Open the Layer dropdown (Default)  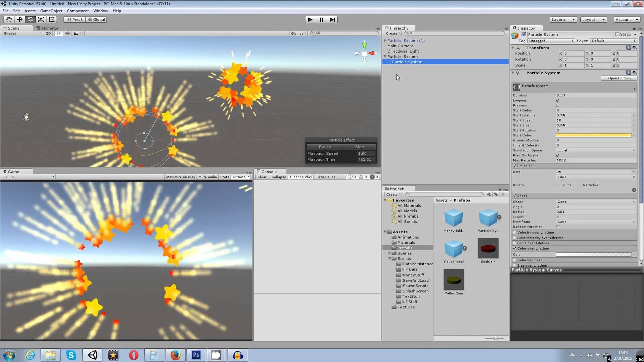pyautogui.click(x=613, y=41)
